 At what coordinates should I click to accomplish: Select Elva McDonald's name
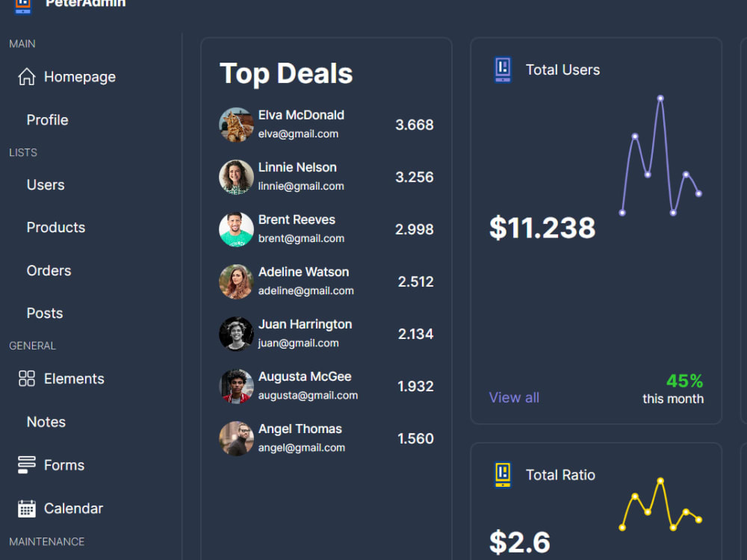(x=301, y=115)
